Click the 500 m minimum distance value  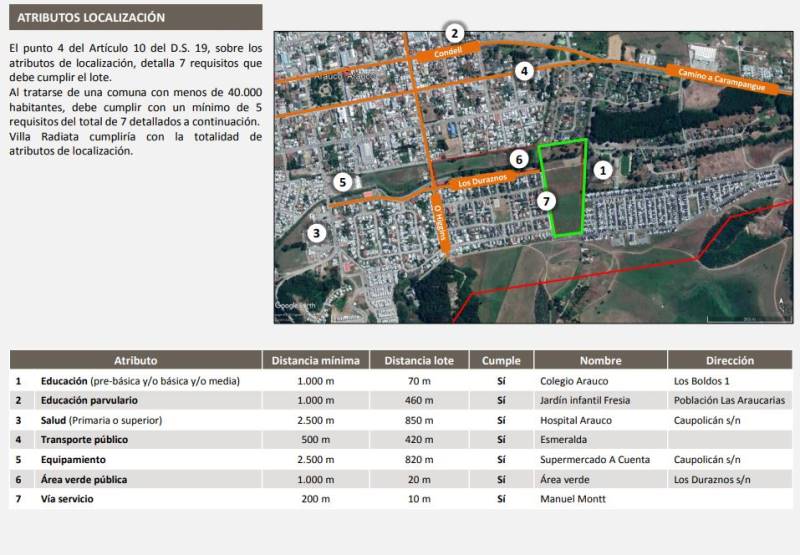click(315, 440)
